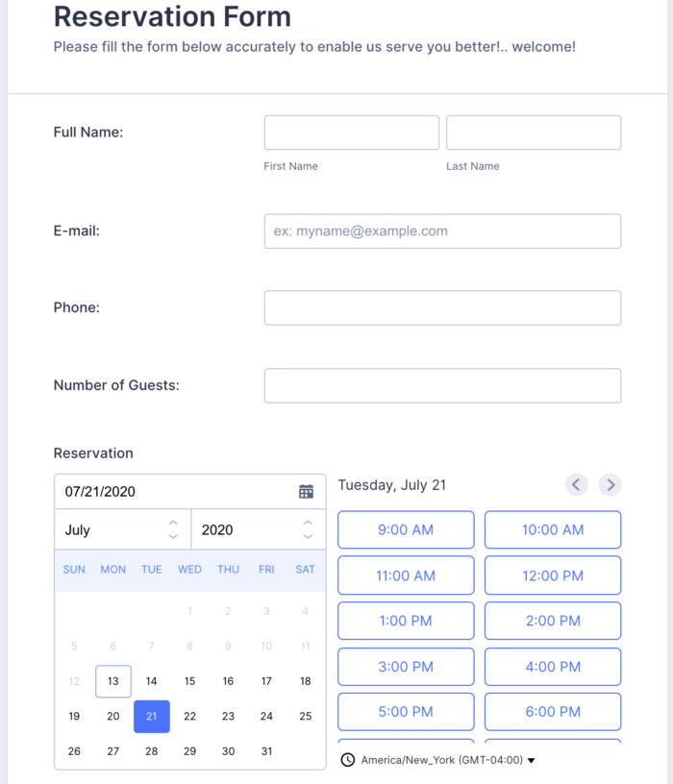673x784 pixels.
Task: Open the July month dropdown
Action: coord(122,529)
